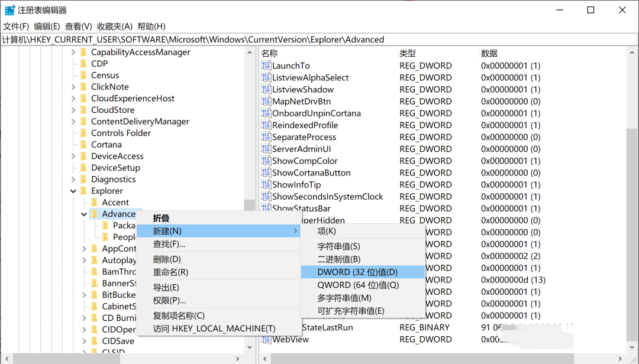639x364 pixels.
Task: Click the DeviceSetup folder icon
Action: (84, 168)
